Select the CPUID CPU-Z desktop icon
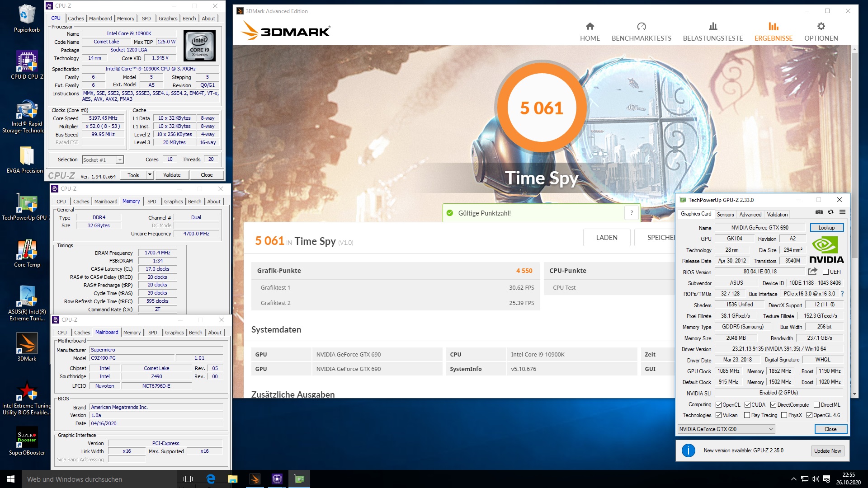 tap(27, 66)
